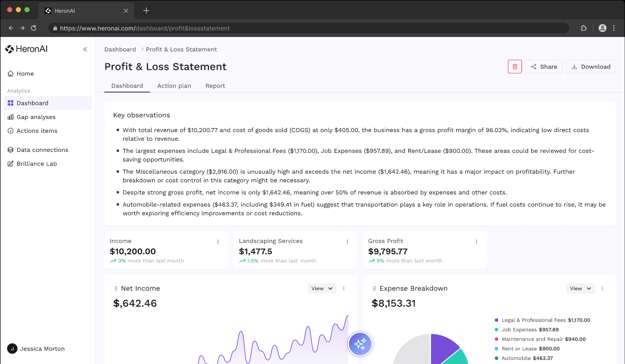Open Expense Breakdown three-dot menu

[602, 289]
